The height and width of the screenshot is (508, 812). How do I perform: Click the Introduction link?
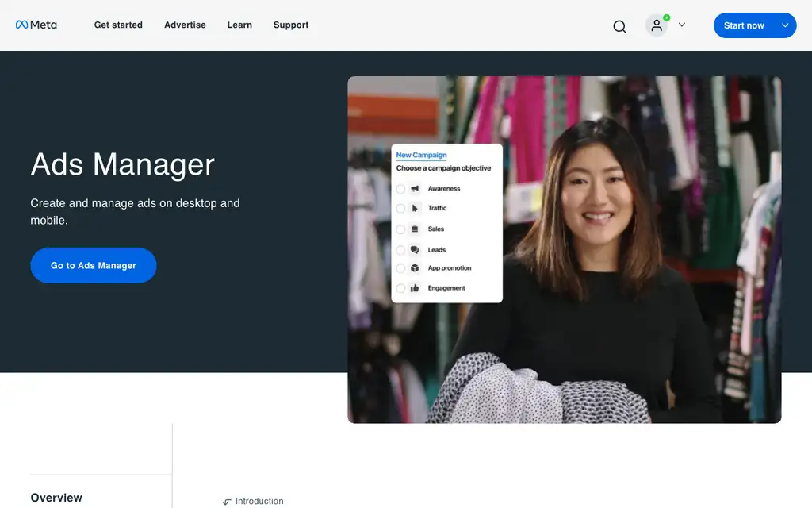click(x=259, y=502)
